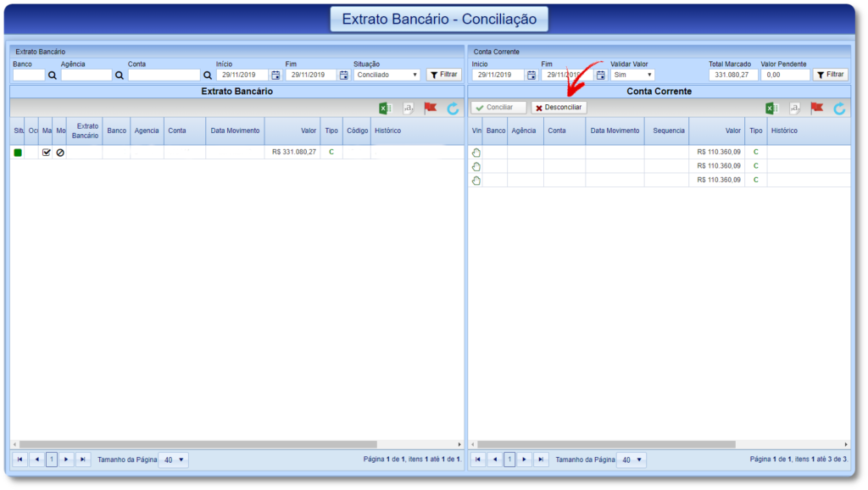868x490 pixels.
Task: Uncheck the marked checkbox in the Extrato row
Action: pos(47,153)
